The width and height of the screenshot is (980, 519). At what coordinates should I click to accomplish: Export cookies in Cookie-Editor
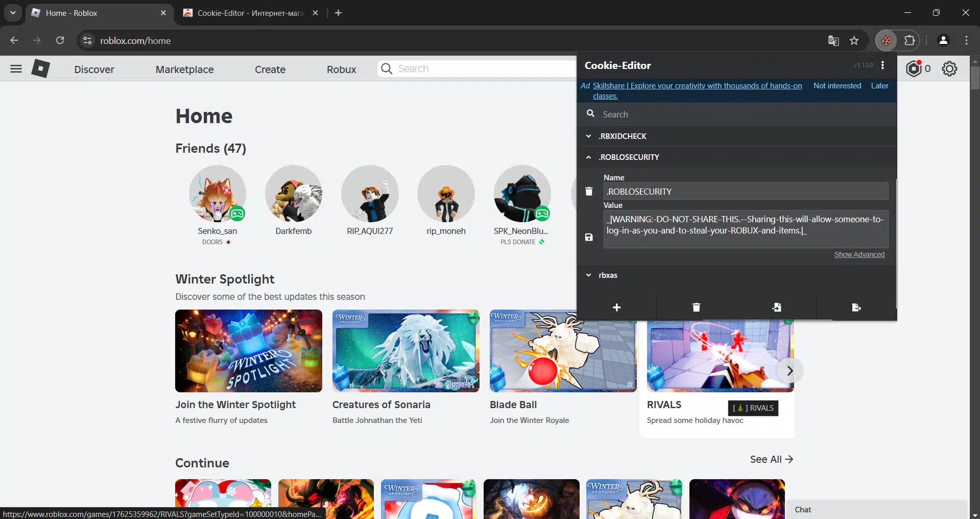856,307
